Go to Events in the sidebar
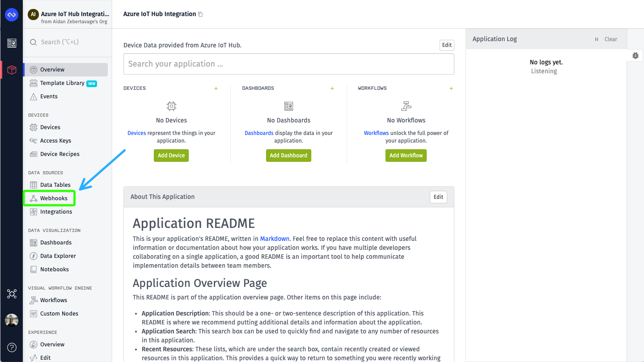Screen dimensions: 644x362 pos(49,97)
